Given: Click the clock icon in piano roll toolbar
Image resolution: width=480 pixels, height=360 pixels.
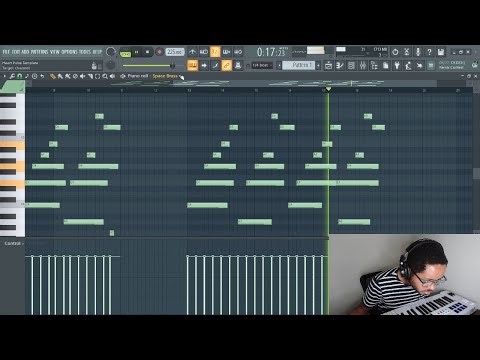Looking at the screenshot, I should coord(35,76).
